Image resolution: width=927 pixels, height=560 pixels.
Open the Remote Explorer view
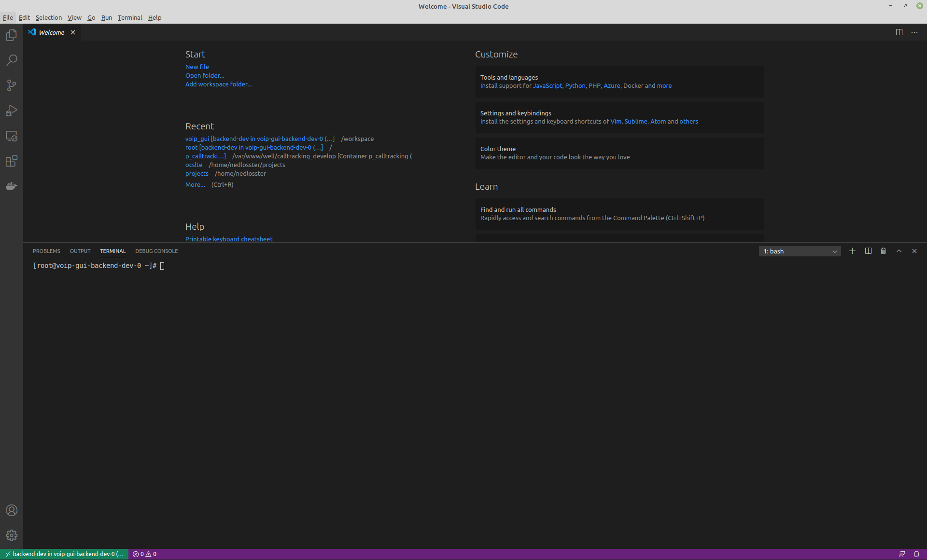tap(12, 136)
